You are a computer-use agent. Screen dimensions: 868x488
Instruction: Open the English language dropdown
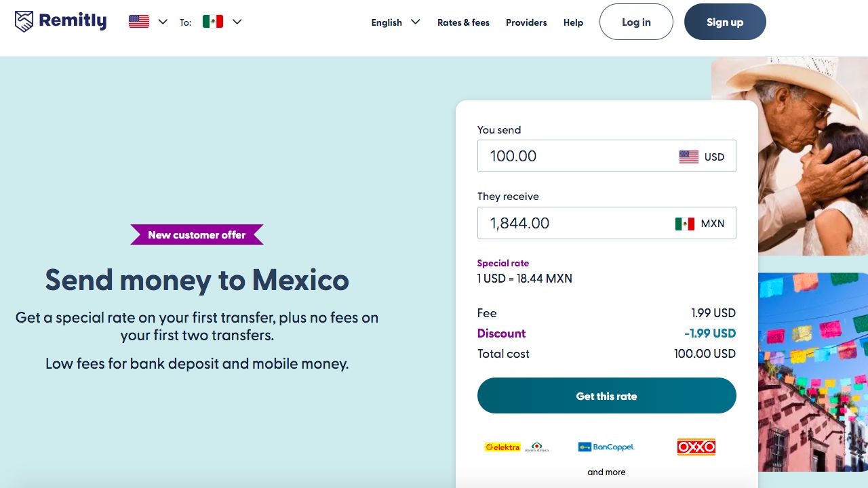(395, 22)
